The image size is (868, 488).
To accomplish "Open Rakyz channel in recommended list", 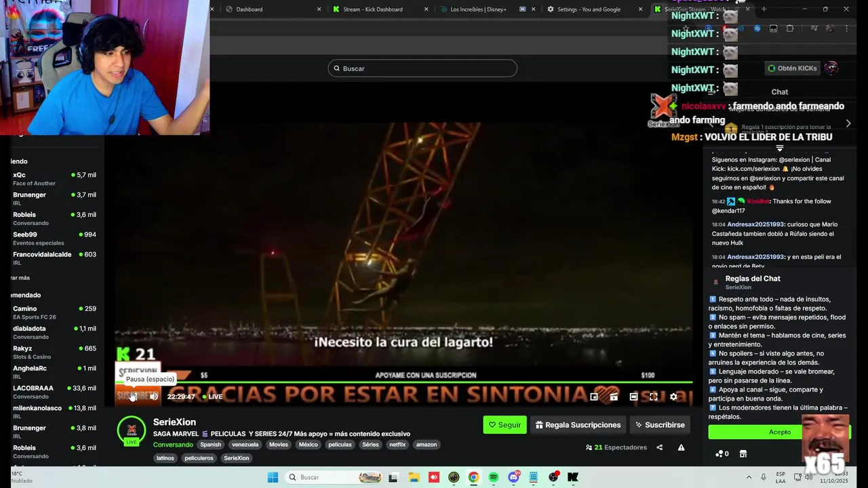I will 54,352.
